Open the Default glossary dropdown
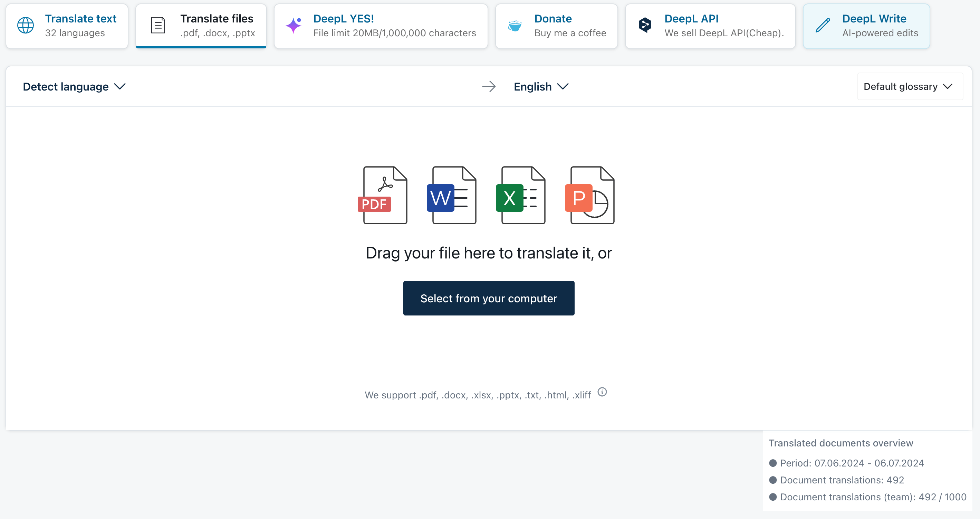The height and width of the screenshot is (519, 980). [x=910, y=86]
